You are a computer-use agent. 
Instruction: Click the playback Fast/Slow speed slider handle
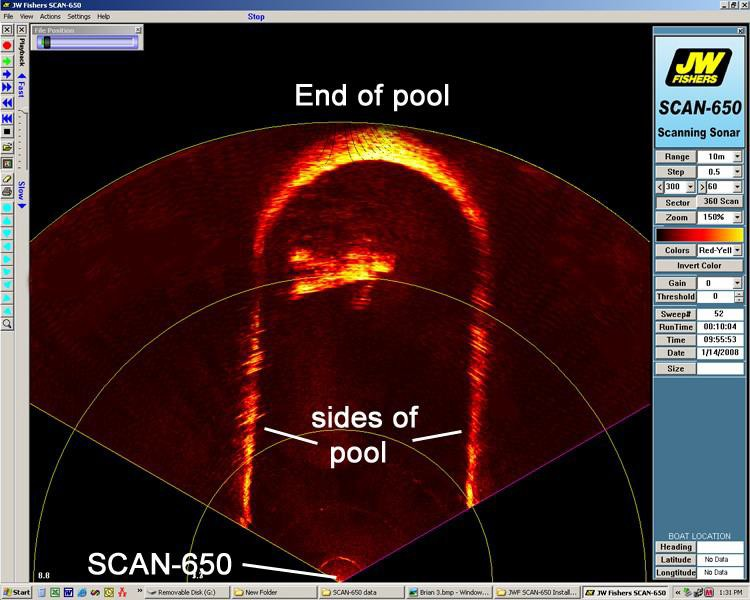click(x=22, y=113)
